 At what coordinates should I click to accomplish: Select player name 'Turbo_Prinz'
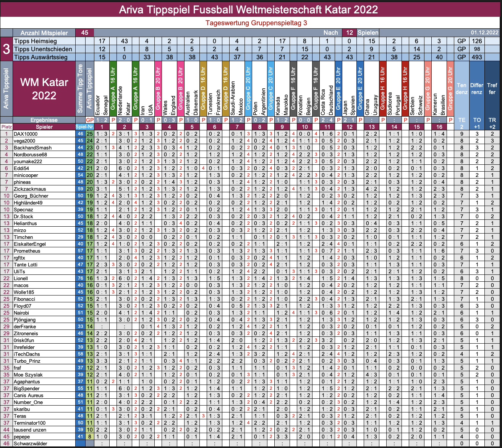pos(27,361)
